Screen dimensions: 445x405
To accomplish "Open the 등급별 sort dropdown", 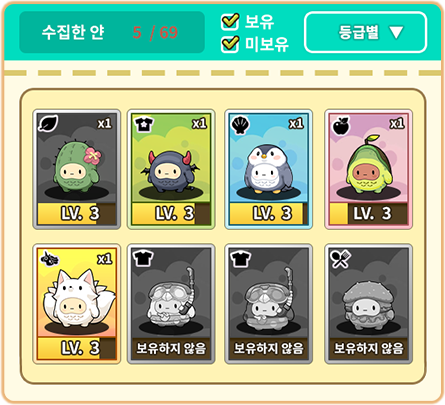I will (x=366, y=32).
